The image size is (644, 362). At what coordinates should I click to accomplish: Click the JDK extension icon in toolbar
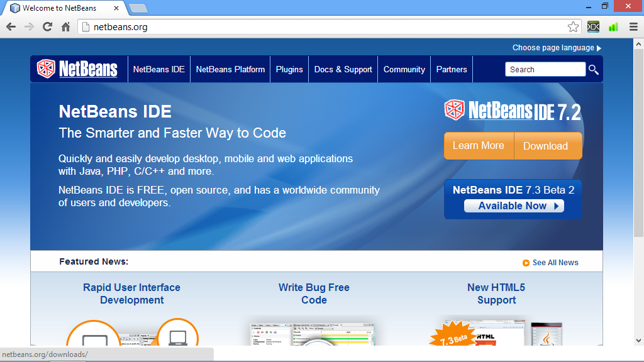[593, 27]
